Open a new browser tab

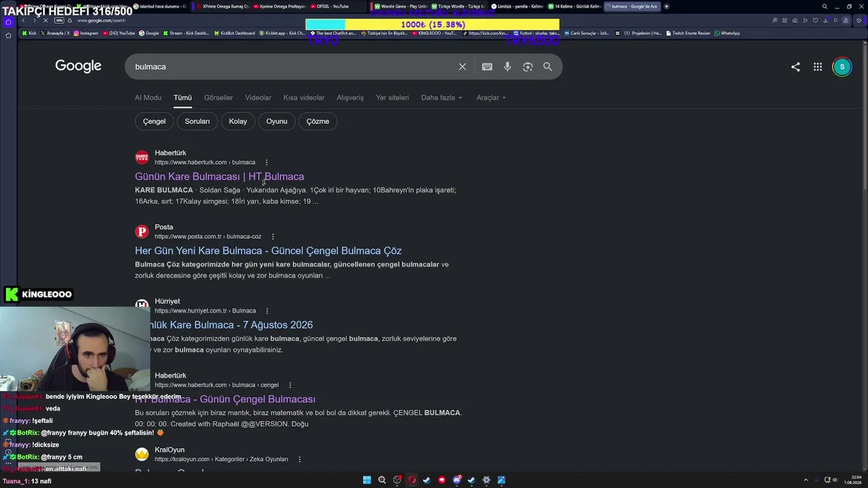[667, 6]
